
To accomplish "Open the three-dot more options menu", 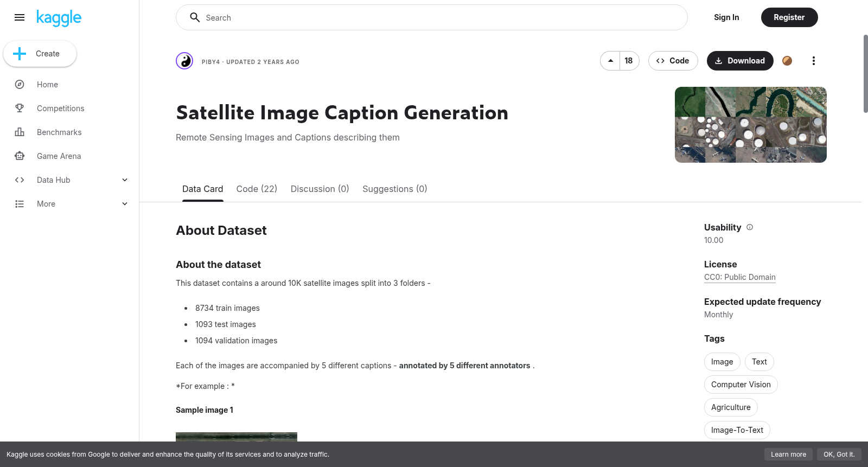I will coord(813,61).
